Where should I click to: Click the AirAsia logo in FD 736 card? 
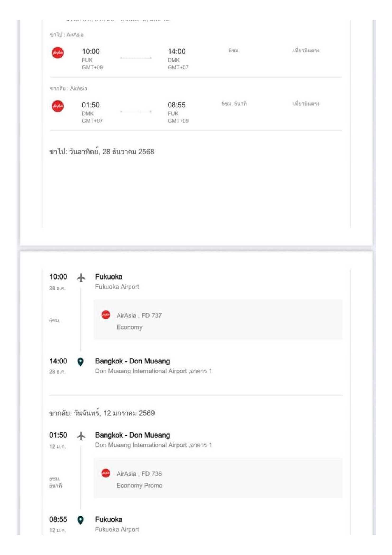106,473
